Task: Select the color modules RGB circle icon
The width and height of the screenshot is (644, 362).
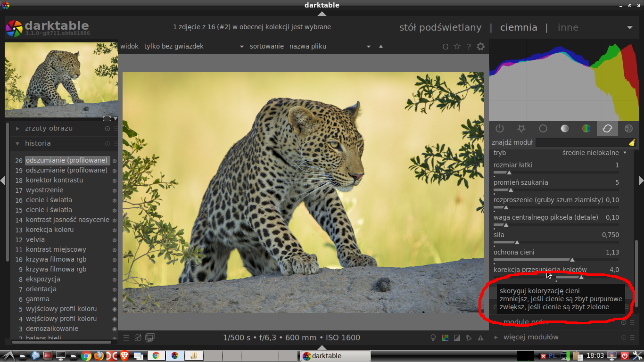Action: click(x=586, y=128)
